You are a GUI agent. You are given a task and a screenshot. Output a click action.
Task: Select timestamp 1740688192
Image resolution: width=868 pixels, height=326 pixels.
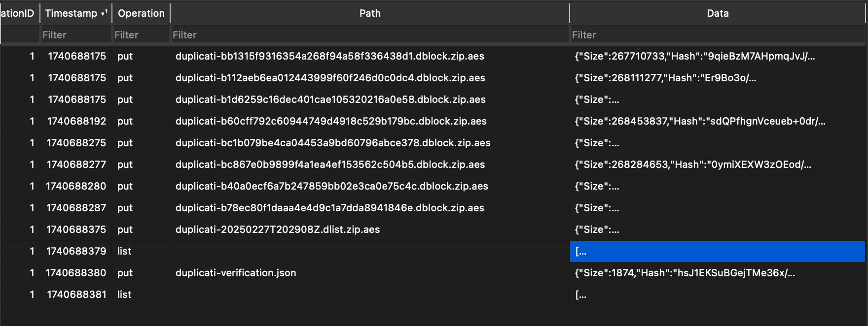pos(76,121)
